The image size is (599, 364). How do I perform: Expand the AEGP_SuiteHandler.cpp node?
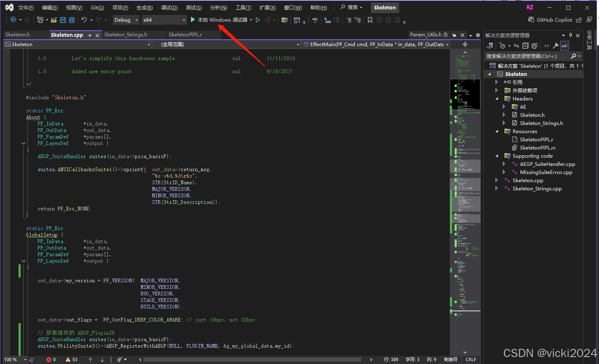point(504,164)
